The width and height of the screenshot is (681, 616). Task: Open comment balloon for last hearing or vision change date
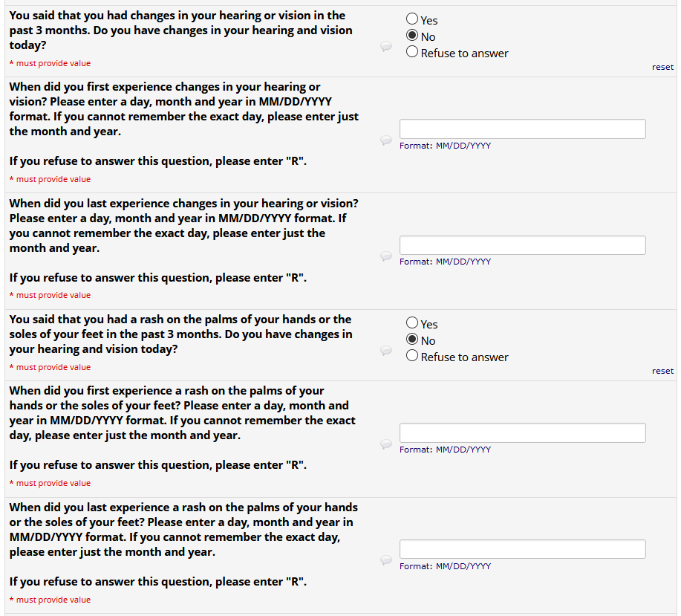(386, 256)
